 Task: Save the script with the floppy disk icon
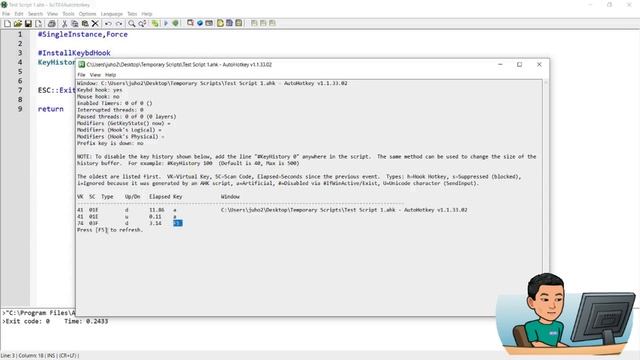point(28,24)
